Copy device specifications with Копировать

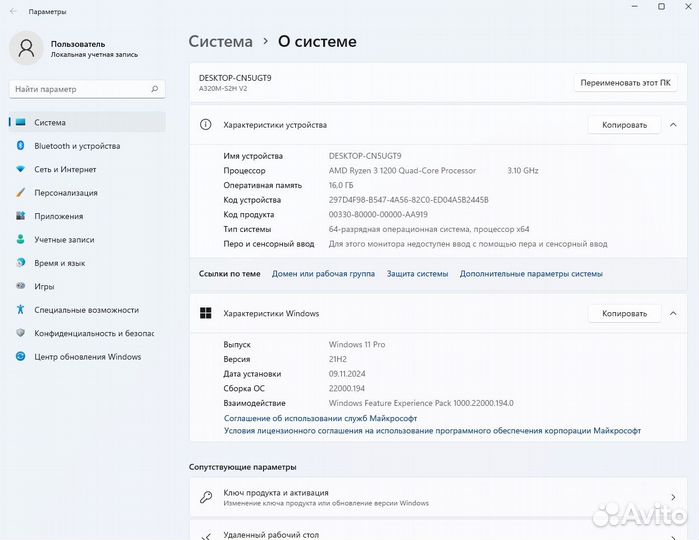coord(624,125)
